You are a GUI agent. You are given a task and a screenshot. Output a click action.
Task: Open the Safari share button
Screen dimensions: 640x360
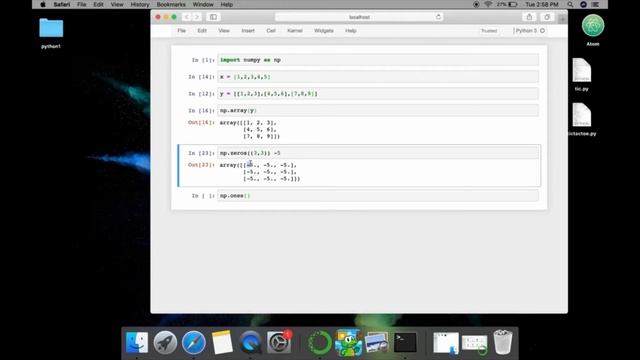point(529,17)
